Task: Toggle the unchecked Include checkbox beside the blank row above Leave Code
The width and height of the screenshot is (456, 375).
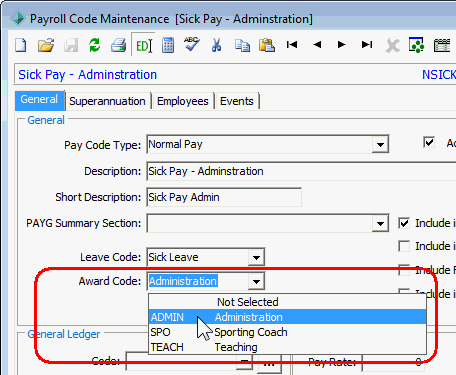Action: coord(404,246)
